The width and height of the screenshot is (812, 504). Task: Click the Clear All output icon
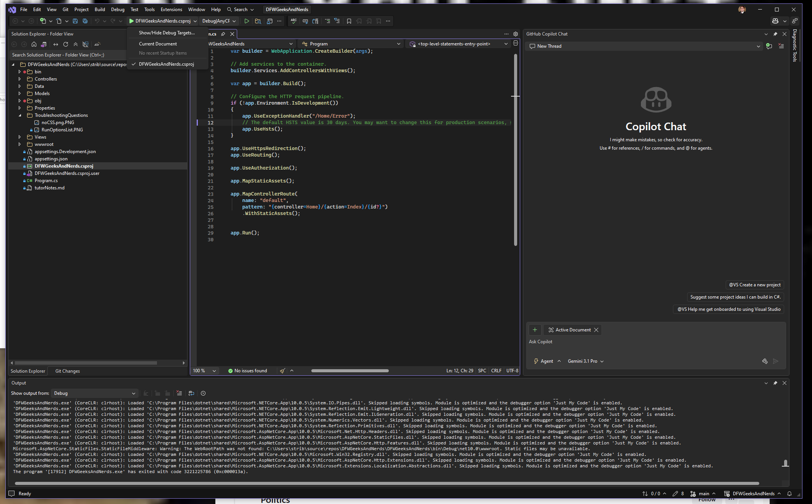point(179,393)
